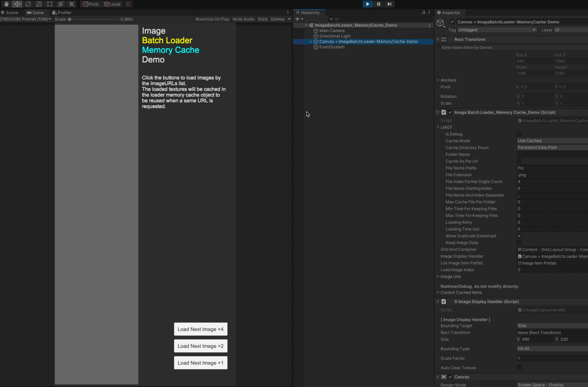This screenshot has width=588, height=387.
Task: Toggle Maximize On Play
Action: [212, 19]
